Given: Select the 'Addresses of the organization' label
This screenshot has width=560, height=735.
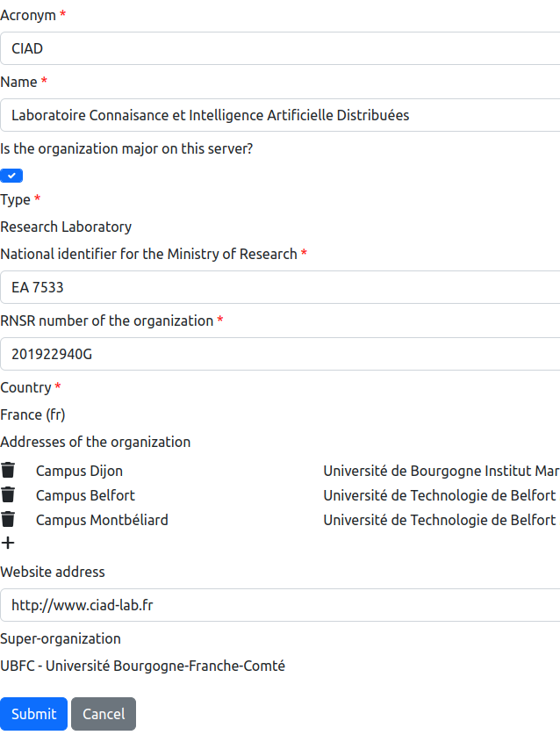Looking at the screenshot, I should click(x=95, y=442).
